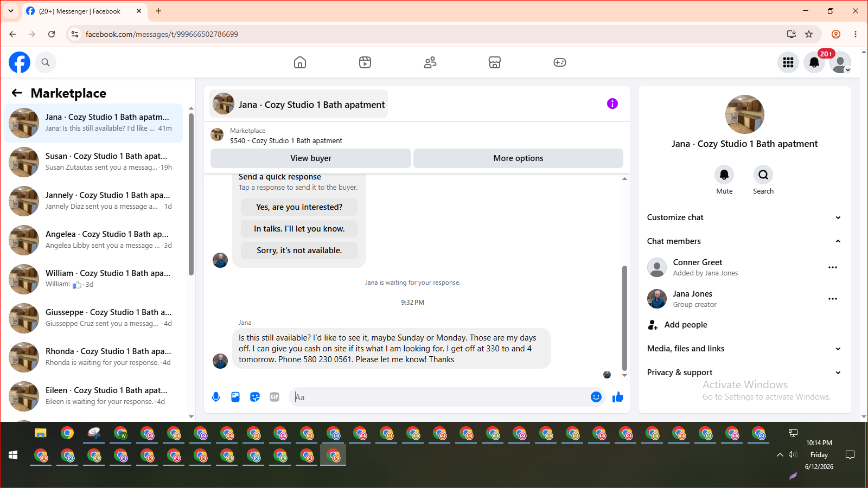Click the message text input field
The image size is (868, 488).
point(441,397)
